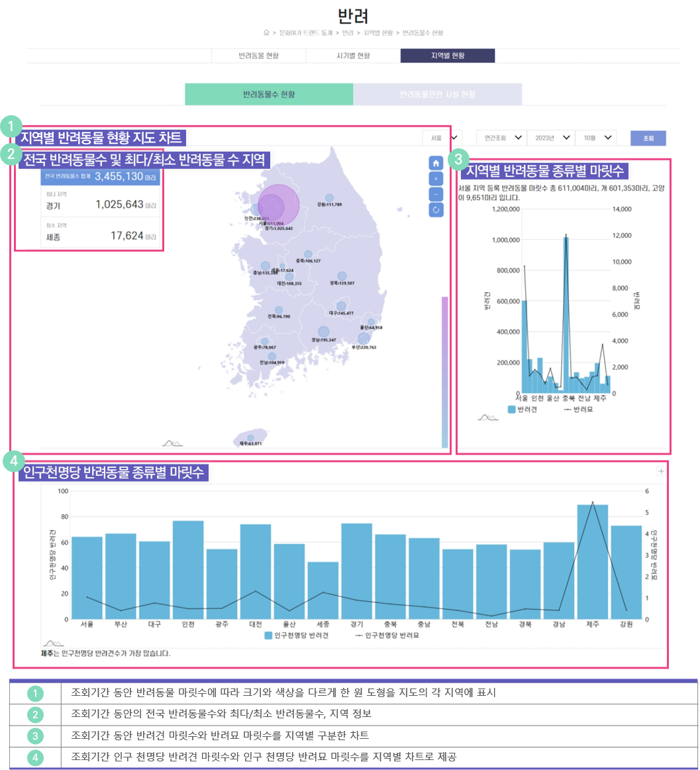The height and width of the screenshot is (770, 700).
Task: Open the 서울 region dropdown
Action: pyautogui.click(x=442, y=138)
